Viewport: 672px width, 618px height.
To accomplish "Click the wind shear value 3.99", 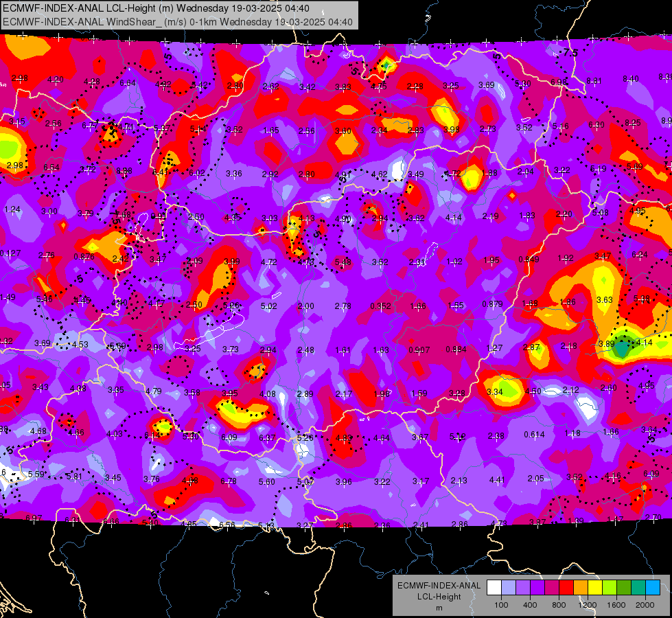I will [x=232, y=261].
